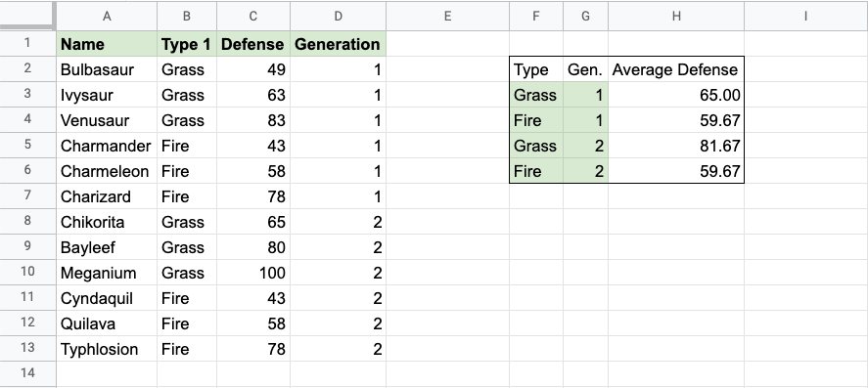Click the Defense column header cell
868x388 pixels.
[253, 44]
